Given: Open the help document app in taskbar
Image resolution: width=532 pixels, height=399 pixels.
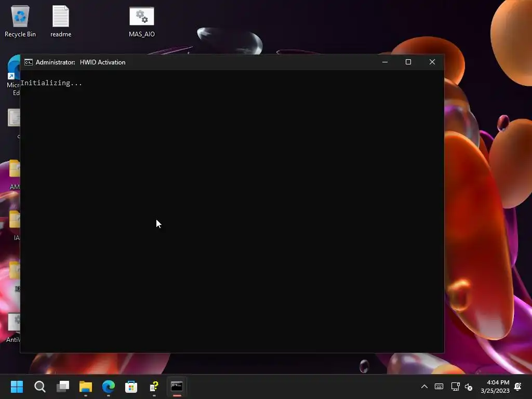Looking at the screenshot, I should pos(154,387).
